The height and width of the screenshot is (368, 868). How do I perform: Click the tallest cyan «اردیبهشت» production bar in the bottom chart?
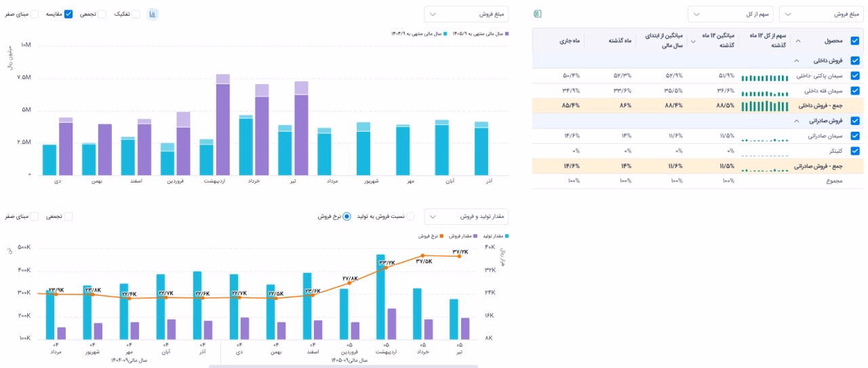click(381, 297)
